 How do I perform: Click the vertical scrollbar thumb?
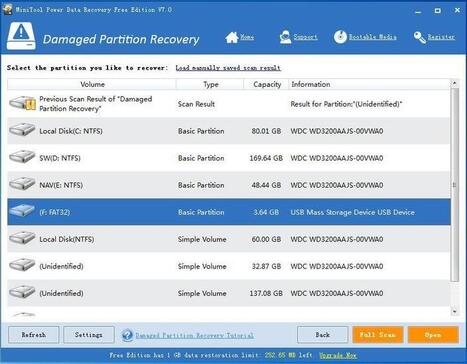pyautogui.click(x=455, y=185)
